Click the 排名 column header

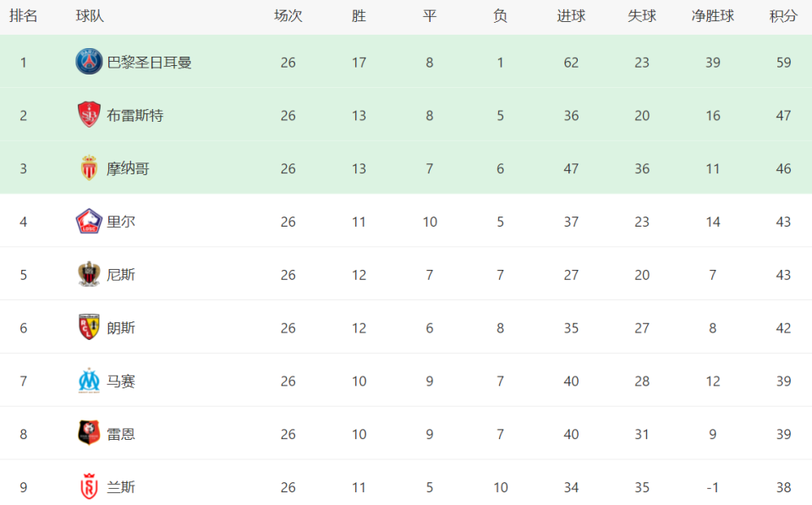(x=24, y=16)
